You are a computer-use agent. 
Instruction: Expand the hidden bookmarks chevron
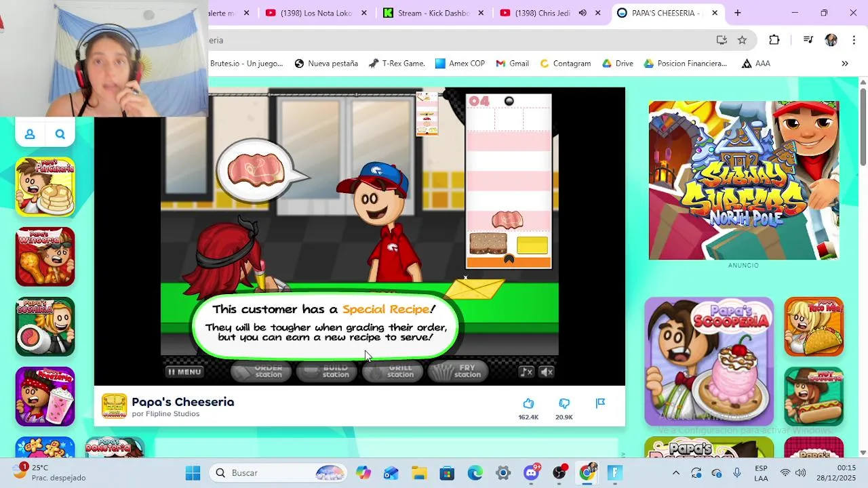(845, 64)
